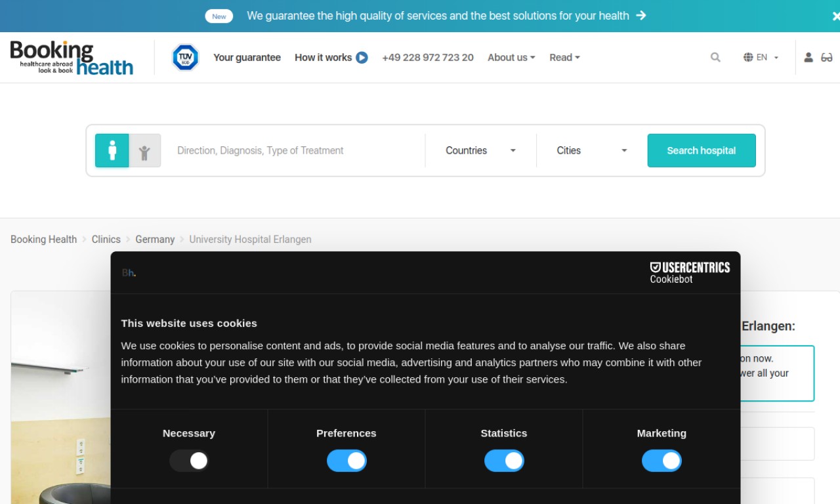Click the Bh. logo in cookie dialog
The width and height of the screenshot is (840, 504).
pyautogui.click(x=129, y=273)
